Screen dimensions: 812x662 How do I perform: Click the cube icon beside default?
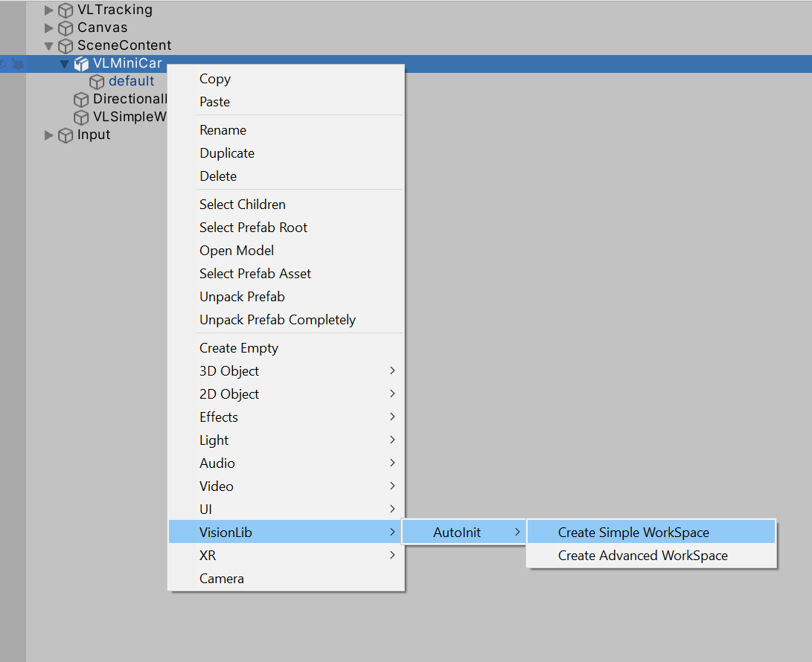[97, 82]
